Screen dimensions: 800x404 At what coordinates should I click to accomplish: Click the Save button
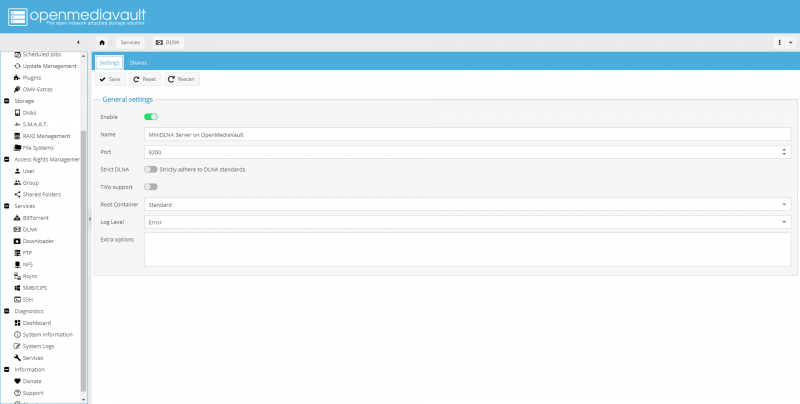point(110,79)
